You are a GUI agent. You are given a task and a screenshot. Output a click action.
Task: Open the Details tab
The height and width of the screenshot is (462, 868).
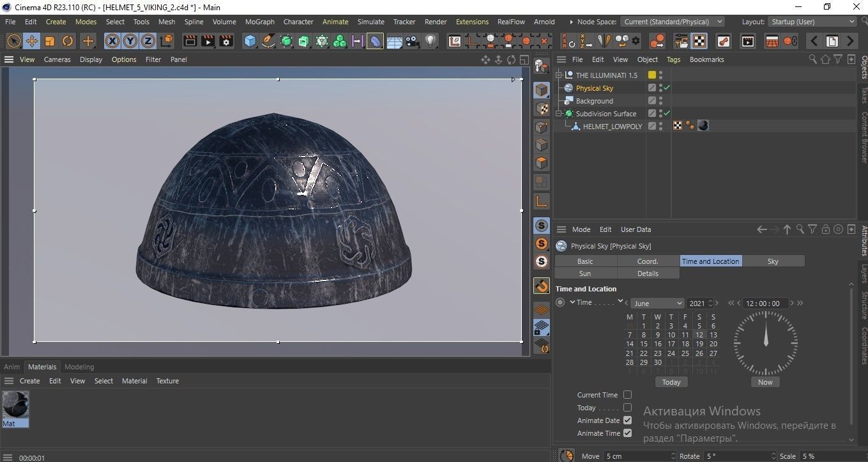point(647,273)
